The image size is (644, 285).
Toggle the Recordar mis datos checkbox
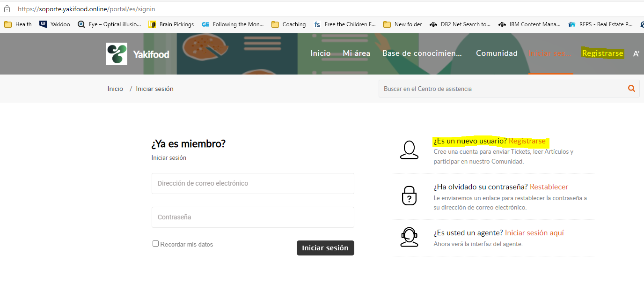pos(155,244)
